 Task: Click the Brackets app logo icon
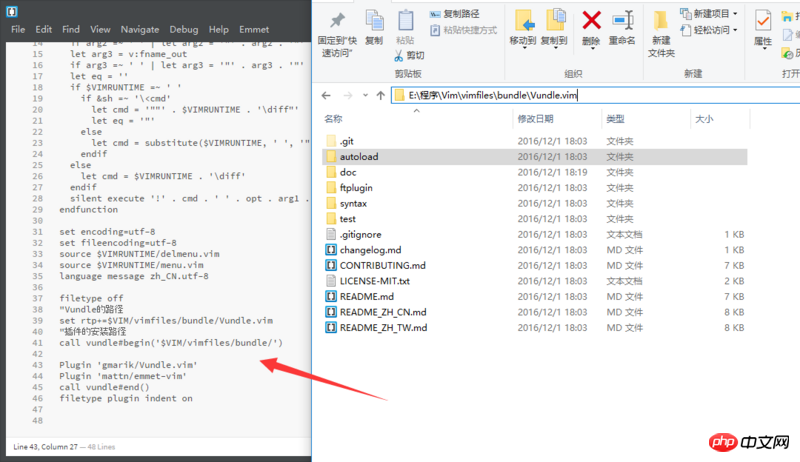pos(12,11)
